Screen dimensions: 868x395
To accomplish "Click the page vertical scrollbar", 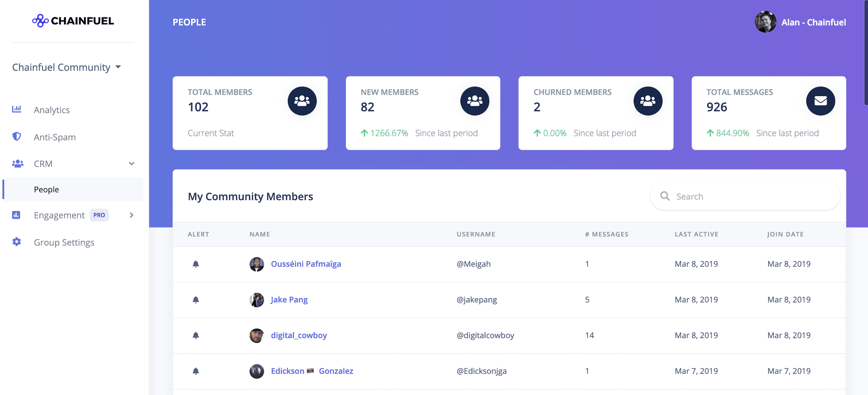I will coord(866,52).
